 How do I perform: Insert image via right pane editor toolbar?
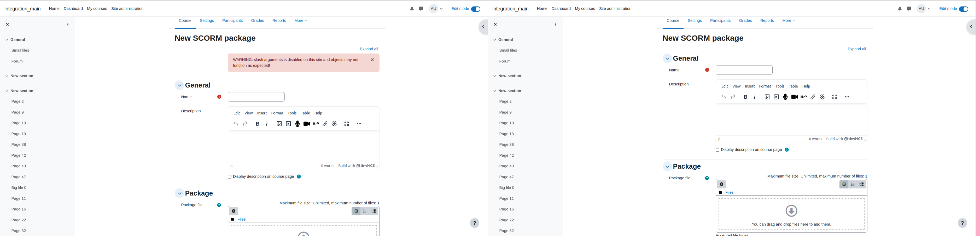coord(767,97)
